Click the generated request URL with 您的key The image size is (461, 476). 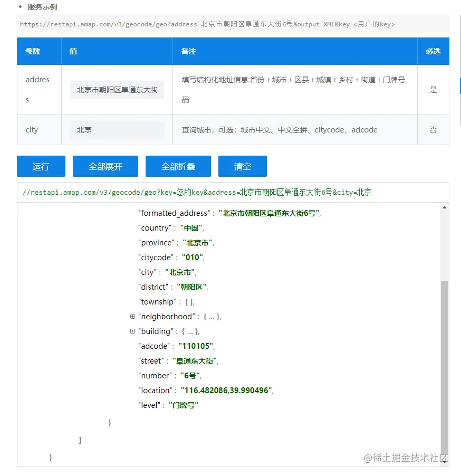click(x=197, y=192)
